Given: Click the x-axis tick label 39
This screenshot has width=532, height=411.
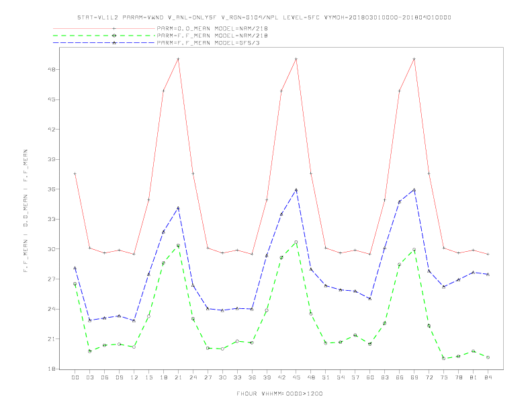Looking at the screenshot, I should [267, 377].
